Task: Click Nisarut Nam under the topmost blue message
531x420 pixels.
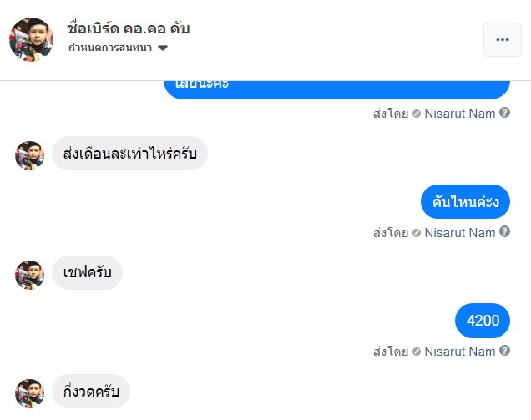Action: pos(459,113)
